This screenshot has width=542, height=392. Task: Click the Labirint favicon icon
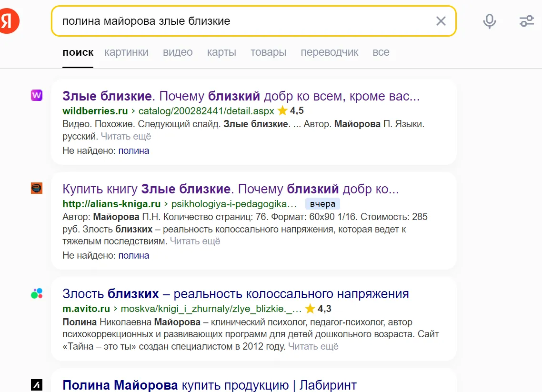pos(37,385)
